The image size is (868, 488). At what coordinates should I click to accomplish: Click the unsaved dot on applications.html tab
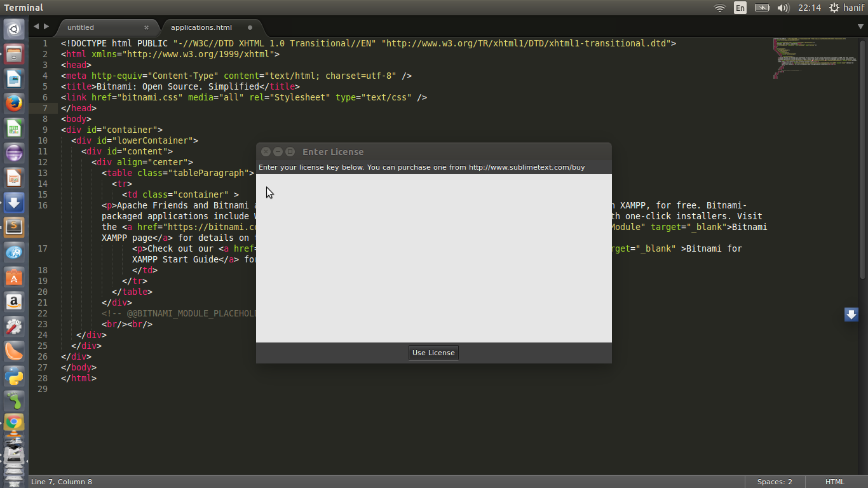tap(250, 27)
